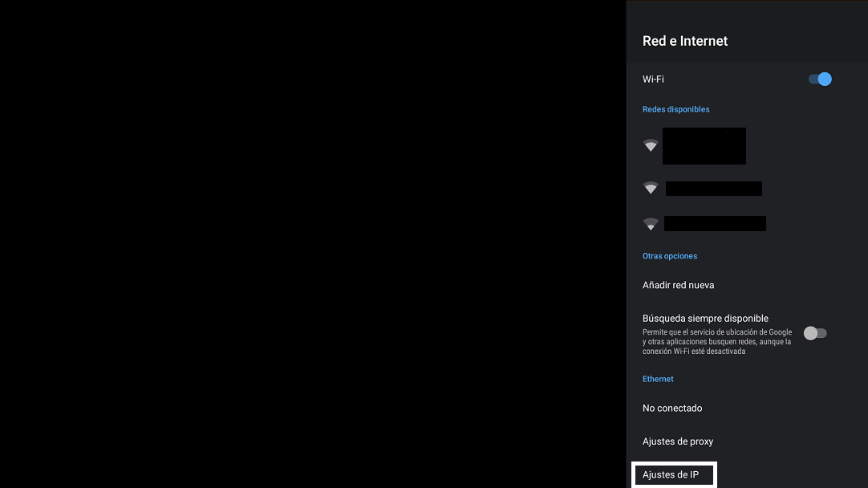Screen dimensions: 868x488
Task: Click the empty black area outside the settings panel
Action: 313,241
